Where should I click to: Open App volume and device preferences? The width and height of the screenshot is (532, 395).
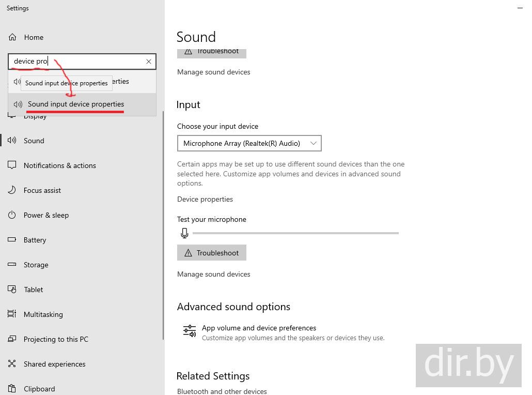[259, 328]
